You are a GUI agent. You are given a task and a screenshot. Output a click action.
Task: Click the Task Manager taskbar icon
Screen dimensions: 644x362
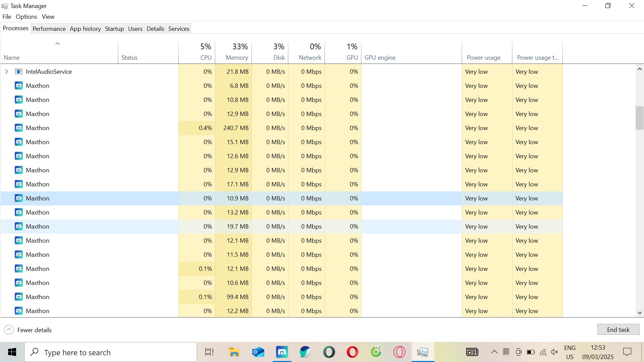pyautogui.click(x=423, y=352)
